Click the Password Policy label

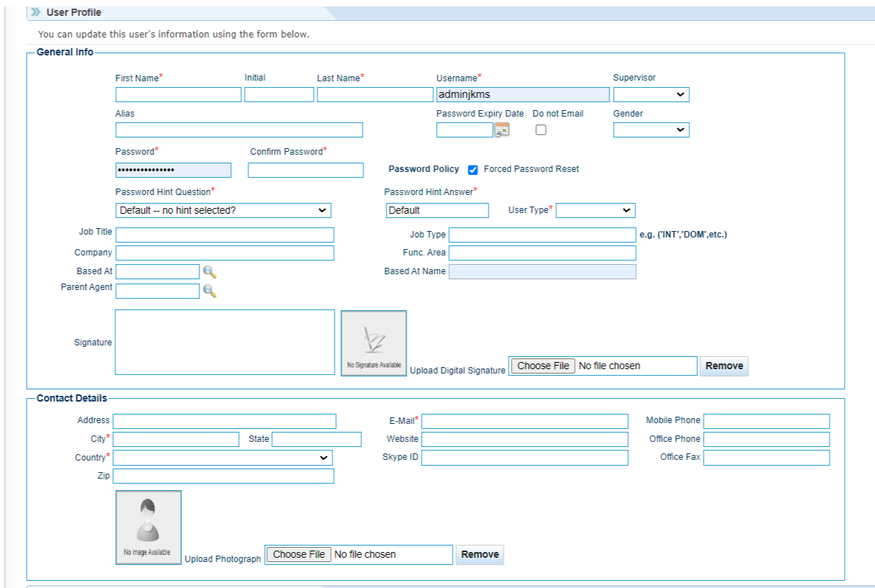click(x=424, y=169)
